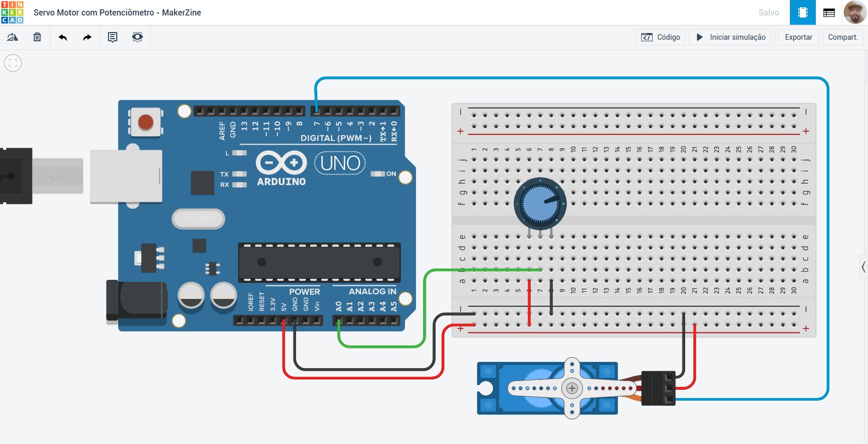Click the Exportar button
This screenshot has width=868, height=444.
point(798,37)
